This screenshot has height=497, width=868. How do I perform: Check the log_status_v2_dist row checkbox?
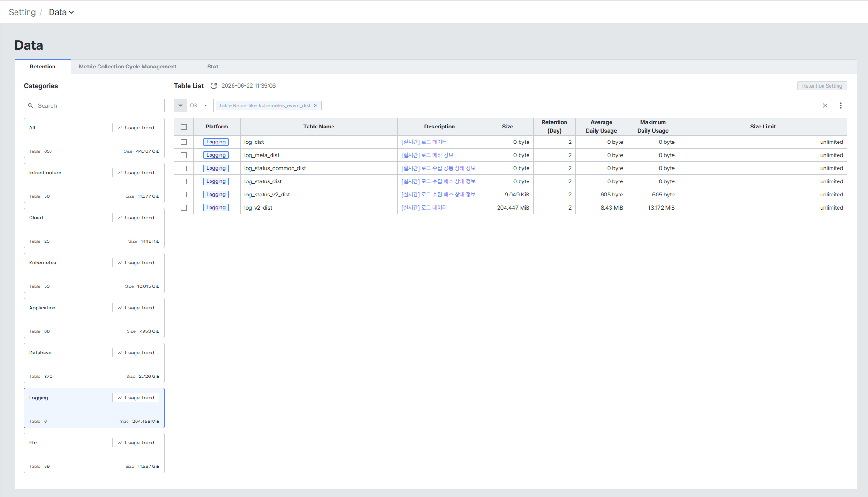[x=184, y=195]
